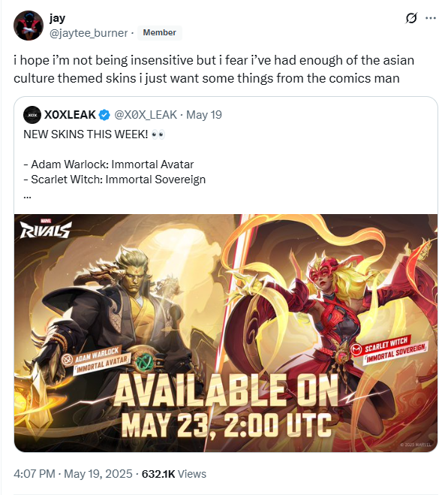The image size is (448, 495).
Task: Click the Member badge label
Action: pyautogui.click(x=159, y=32)
